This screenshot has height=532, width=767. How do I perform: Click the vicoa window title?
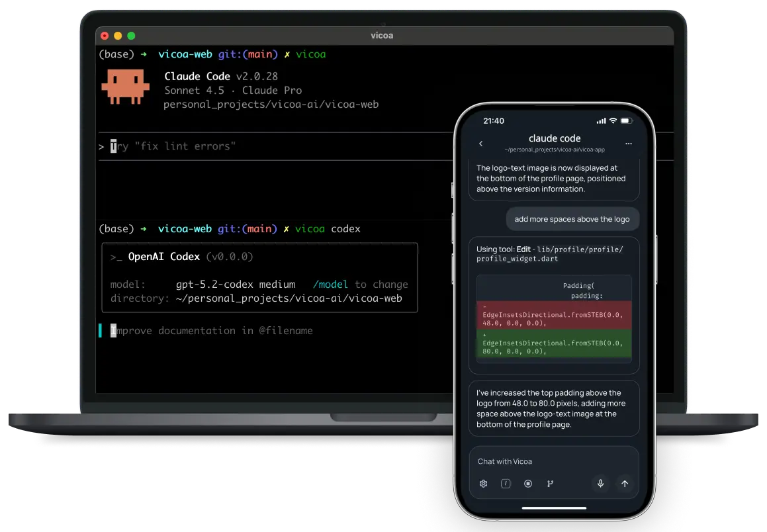coord(382,36)
